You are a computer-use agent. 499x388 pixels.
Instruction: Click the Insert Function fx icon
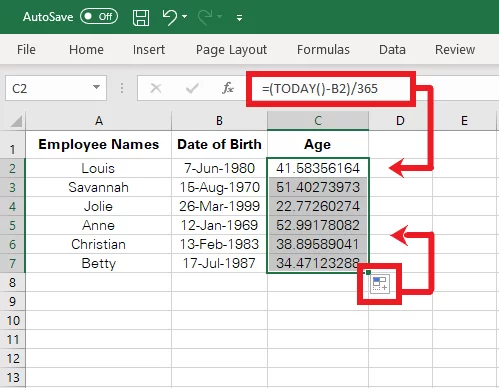click(228, 88)
